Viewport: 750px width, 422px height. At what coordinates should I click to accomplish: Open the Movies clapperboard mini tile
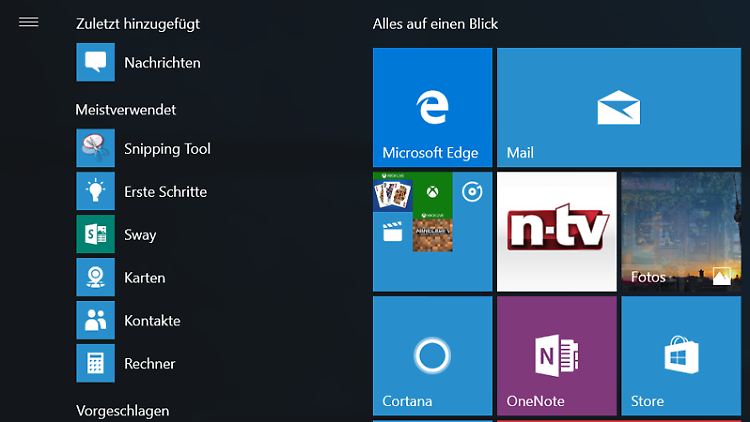392,232
